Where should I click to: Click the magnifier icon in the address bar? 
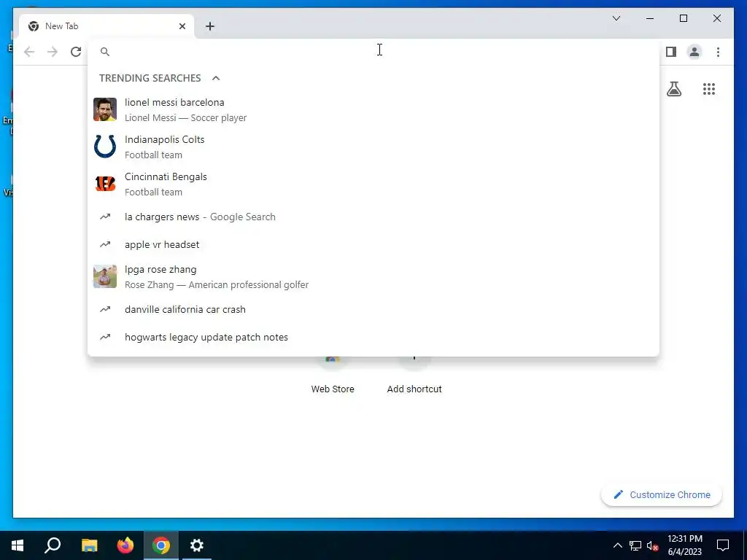click(x=105, y=52)
